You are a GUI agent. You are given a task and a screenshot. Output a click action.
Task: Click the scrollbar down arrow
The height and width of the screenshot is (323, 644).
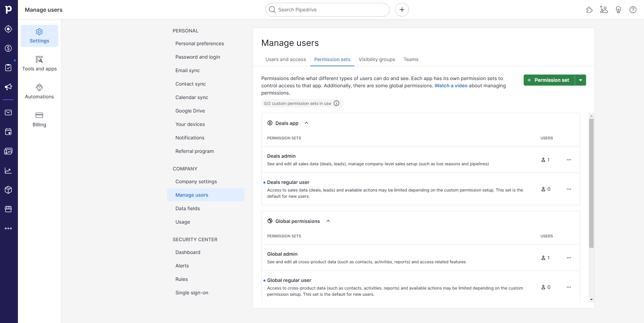click(x=591, y=300)
